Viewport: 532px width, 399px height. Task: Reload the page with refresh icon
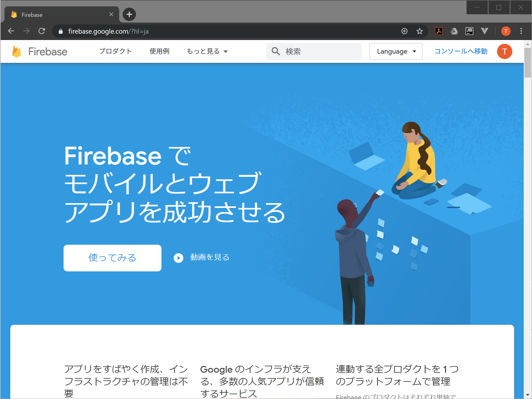[x=42, y=31]
